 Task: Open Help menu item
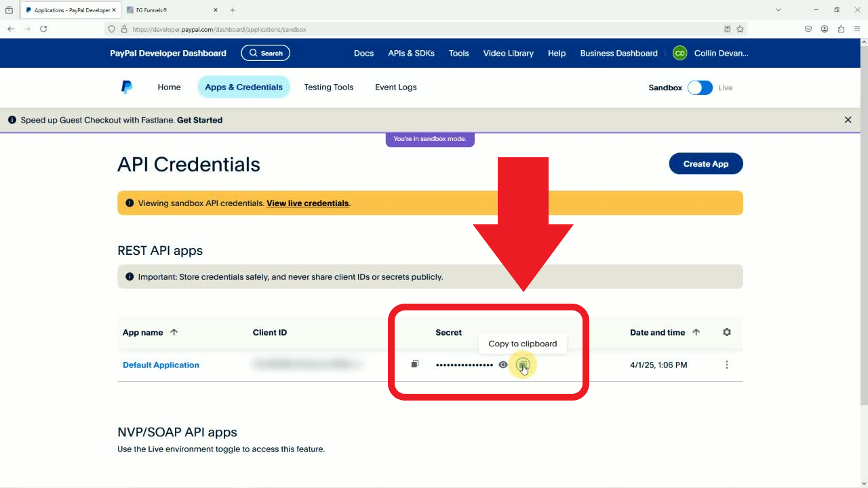pos(557,53)
